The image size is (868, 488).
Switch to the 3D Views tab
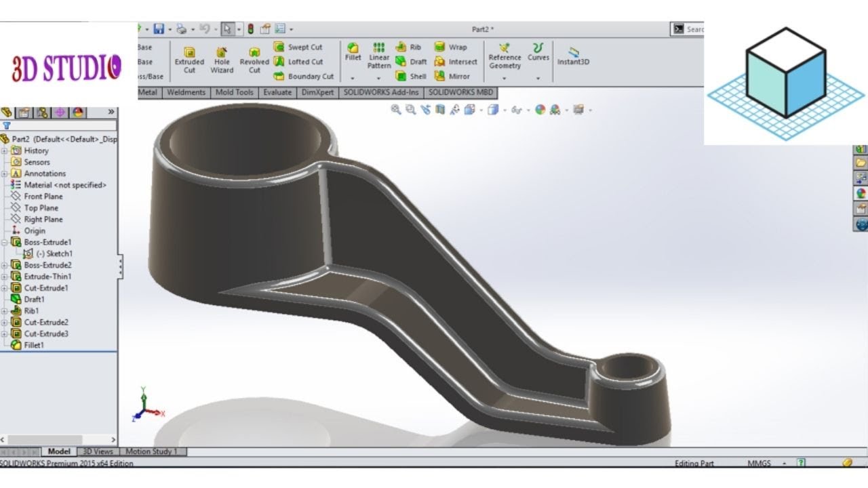coord(98,451)
